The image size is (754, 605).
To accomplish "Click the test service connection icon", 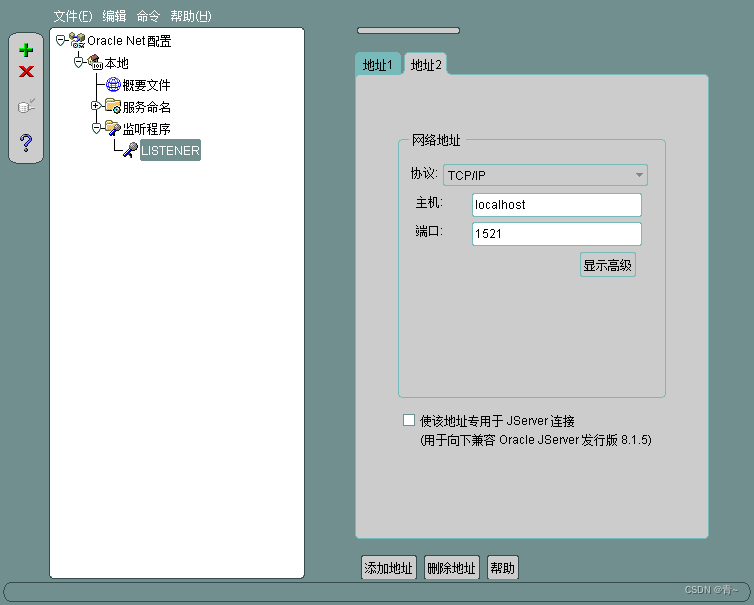I will [26, 106].
